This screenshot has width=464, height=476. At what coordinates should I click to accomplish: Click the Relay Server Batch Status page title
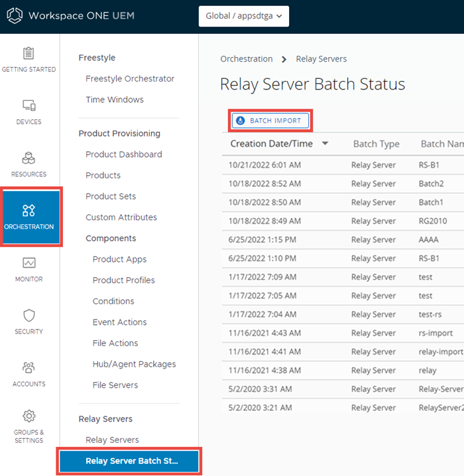tap(313, 84)
